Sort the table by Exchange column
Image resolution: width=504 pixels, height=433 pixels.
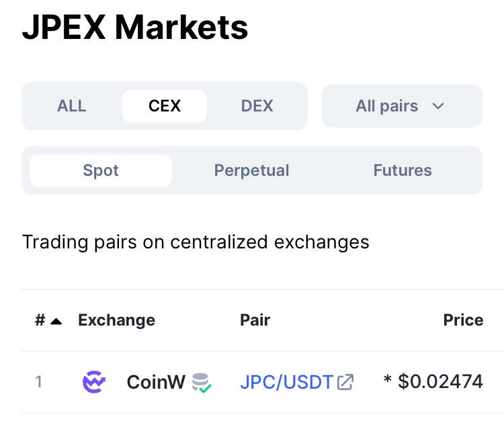pyautogui.click(x=116, y=320)
